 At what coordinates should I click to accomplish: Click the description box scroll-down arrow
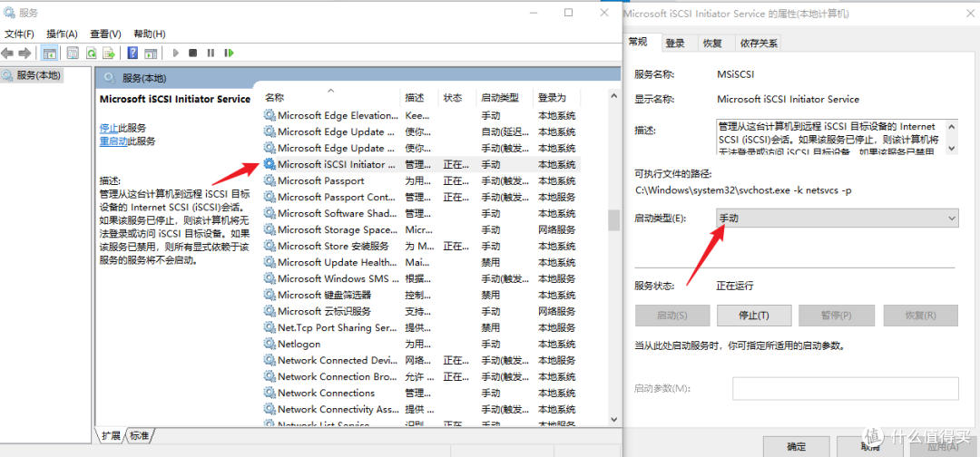click(x=951, y=148)
